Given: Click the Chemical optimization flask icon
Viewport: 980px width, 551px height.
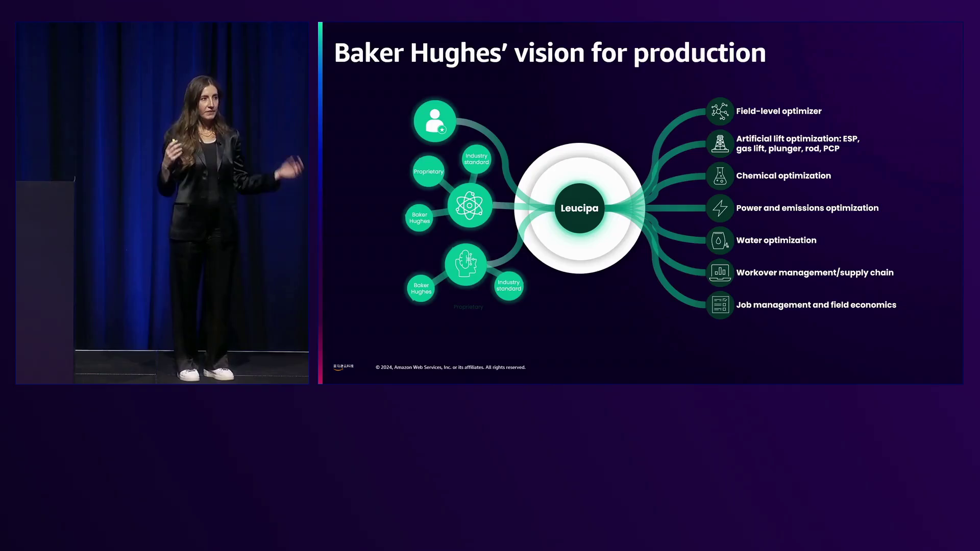Looking at the screenshot, I should point(720,176).
